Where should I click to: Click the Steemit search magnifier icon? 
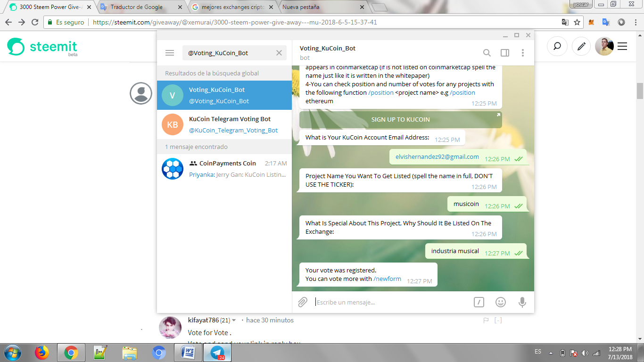tap(557, 46)
